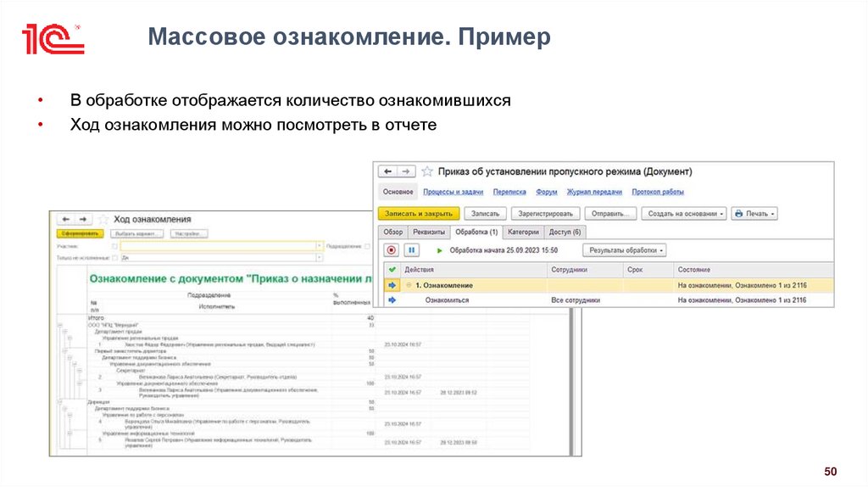Switch to the Обзор tab
The height and width of the screenshot is (487, 868).
click(393, 232)
